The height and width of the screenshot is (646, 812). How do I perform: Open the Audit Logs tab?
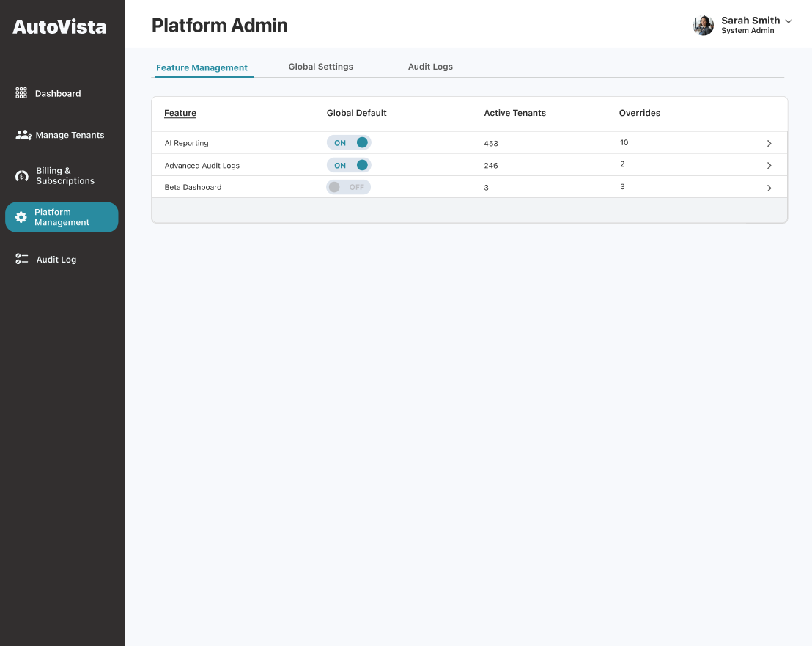(430, 67)
